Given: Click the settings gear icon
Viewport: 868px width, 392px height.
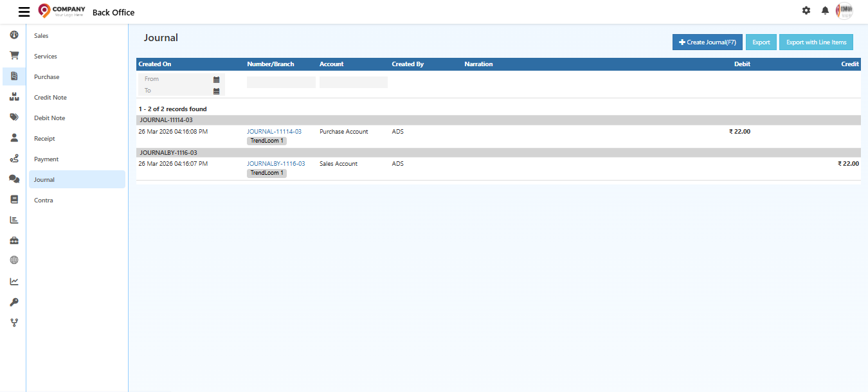Looking at the screenshot, I should [806, 10].
